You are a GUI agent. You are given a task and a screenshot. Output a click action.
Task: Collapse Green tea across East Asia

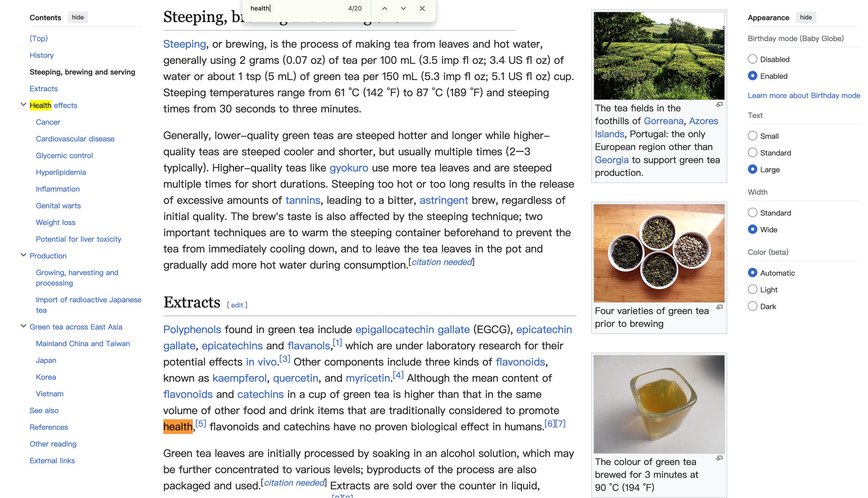tap(24, 326)
